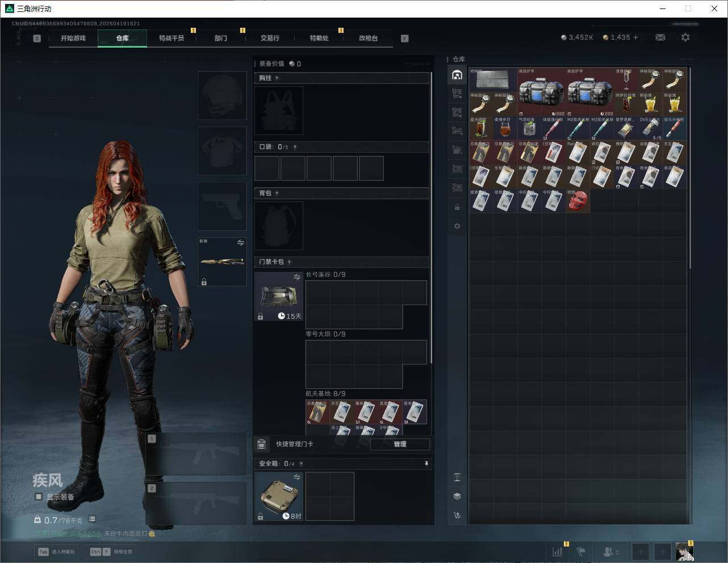Show help for 门禁卡包 section
The height and width of the screenshot is (563, 728).
click(290, 262)
